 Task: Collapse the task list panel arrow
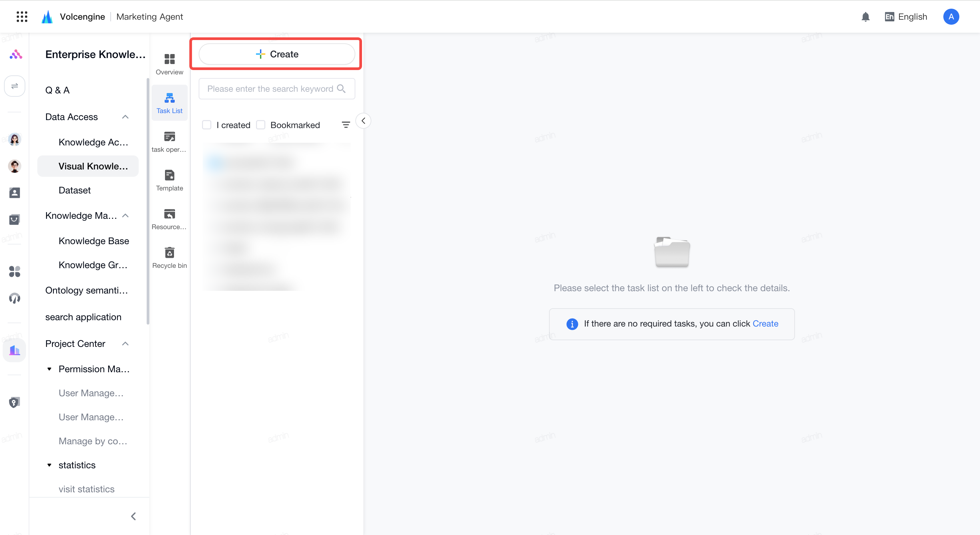pyautogui.click(x=363, y=121)
